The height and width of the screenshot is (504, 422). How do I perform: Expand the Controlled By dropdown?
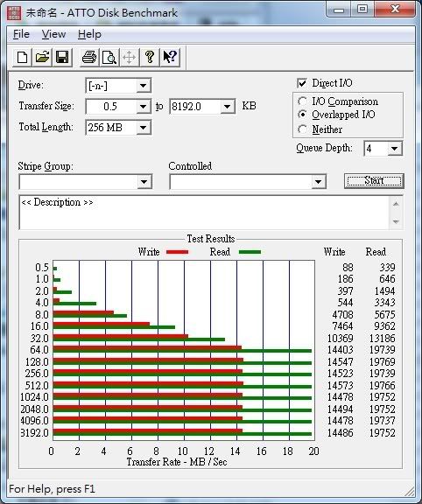point(318,182)
